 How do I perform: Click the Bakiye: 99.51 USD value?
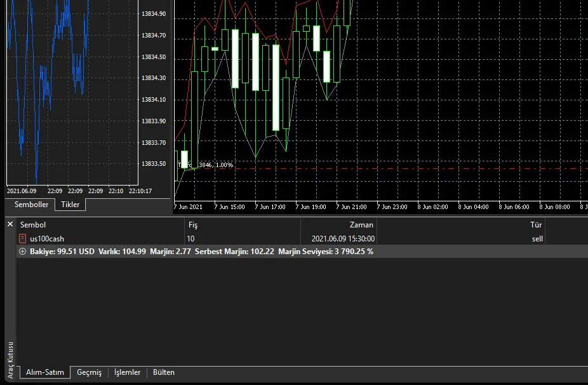[62, 252]
